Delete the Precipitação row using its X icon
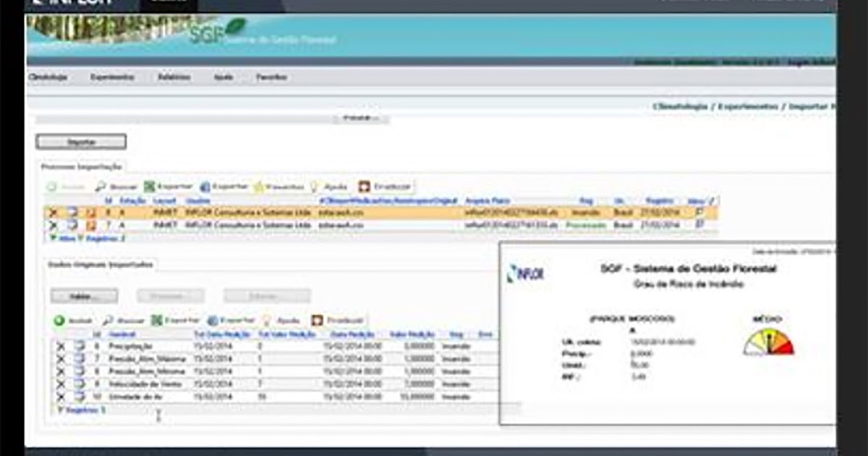Screen dimensions: 868x456 coord(61,346)
